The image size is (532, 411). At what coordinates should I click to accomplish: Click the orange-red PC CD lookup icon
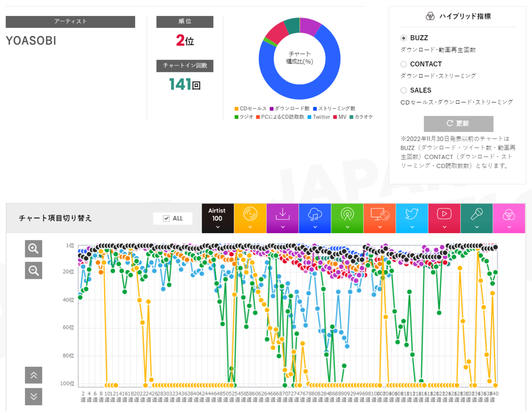click(379, 214)
